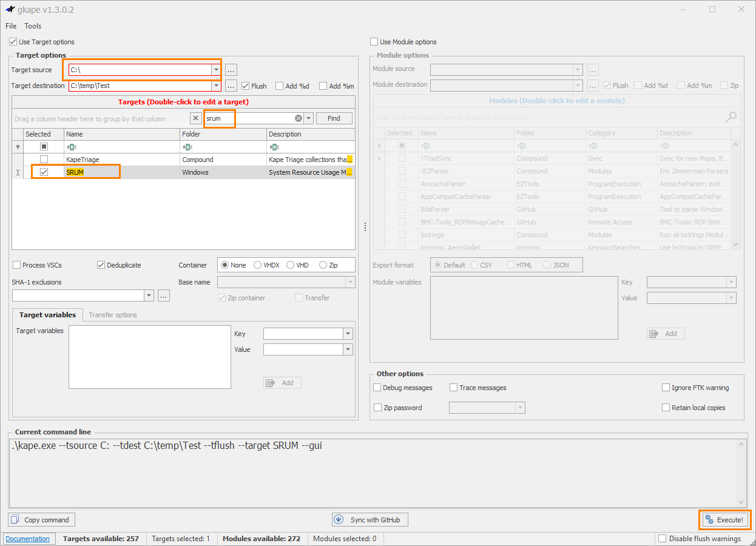Image resolution: width=756 pixels, height=546 pixels.
Task: Select the VHD container option
Action: coord(291,265)
